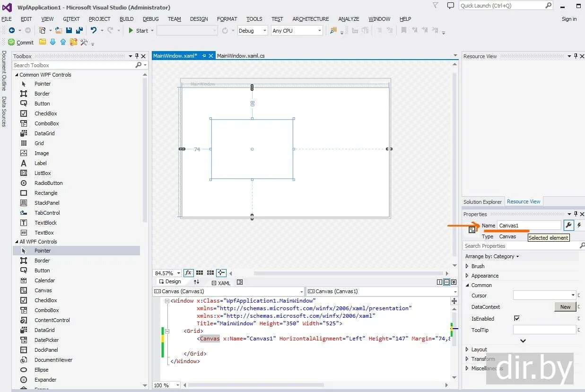Click the blue up-arrow push icon
Screen dimensions: 585x392
63,42
